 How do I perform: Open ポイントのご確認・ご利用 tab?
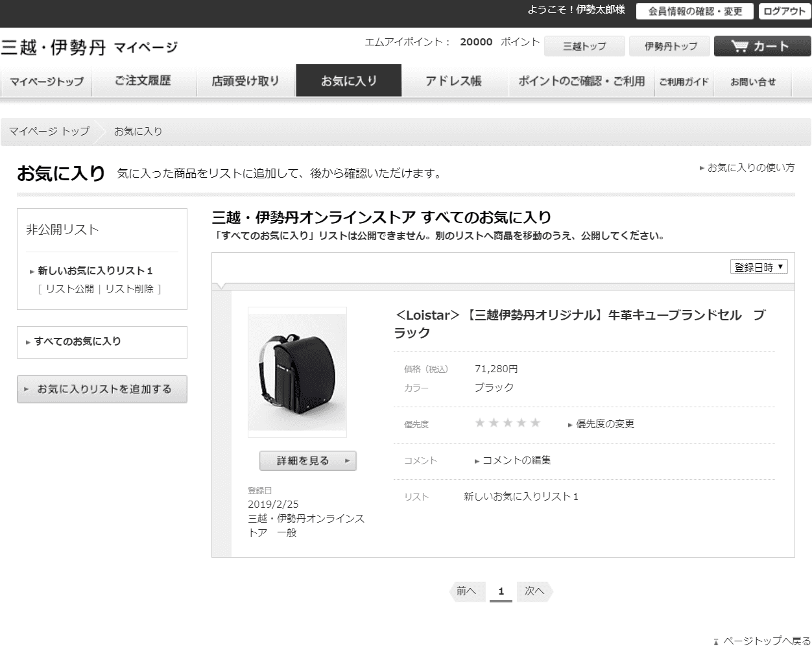(581, 81)
